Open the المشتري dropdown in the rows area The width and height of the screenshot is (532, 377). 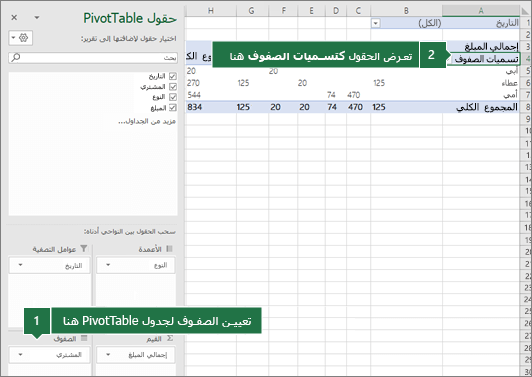tap(20, 355)
